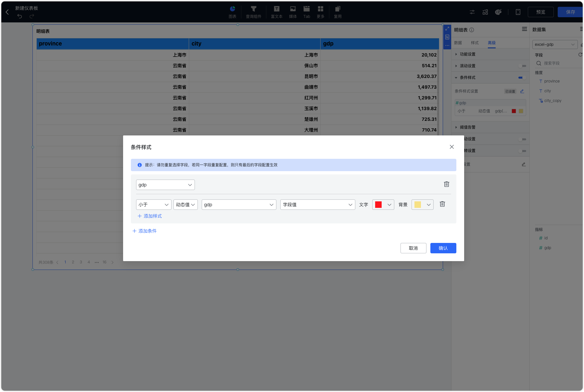Open the gdp comparison field dropdown next to 动态值

[239, 205]
